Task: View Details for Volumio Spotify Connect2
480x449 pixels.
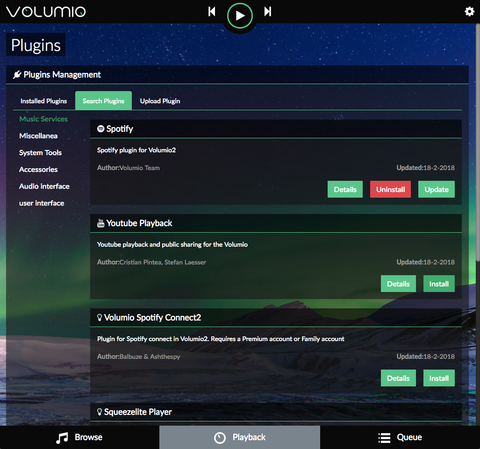Action: tap(398, 378)
